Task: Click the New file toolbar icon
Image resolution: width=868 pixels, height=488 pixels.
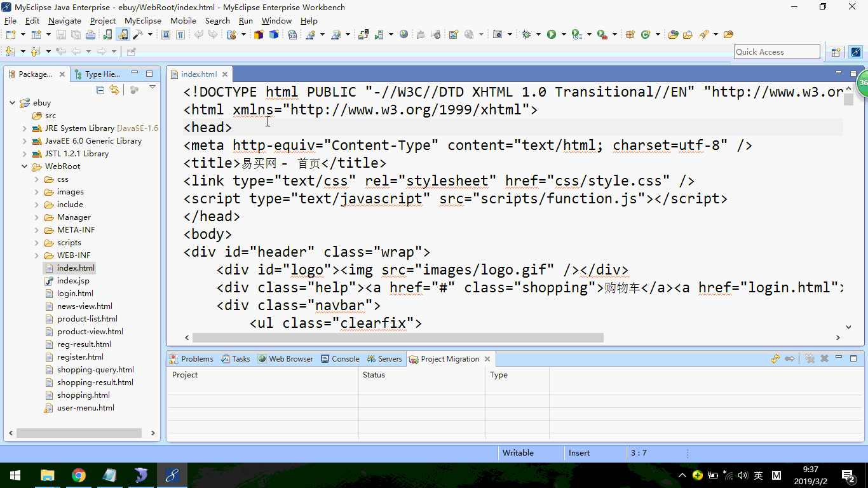Action: tap(11, 34)
